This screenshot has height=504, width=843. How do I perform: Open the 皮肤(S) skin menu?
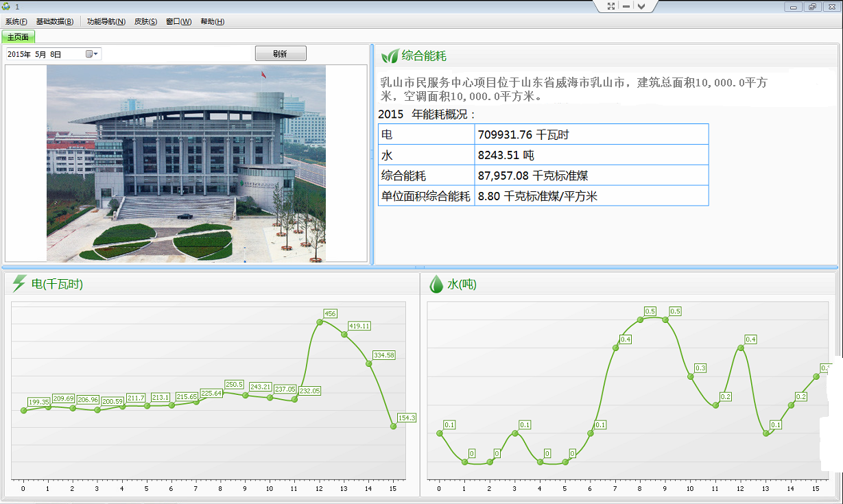(x=145, y=21)
